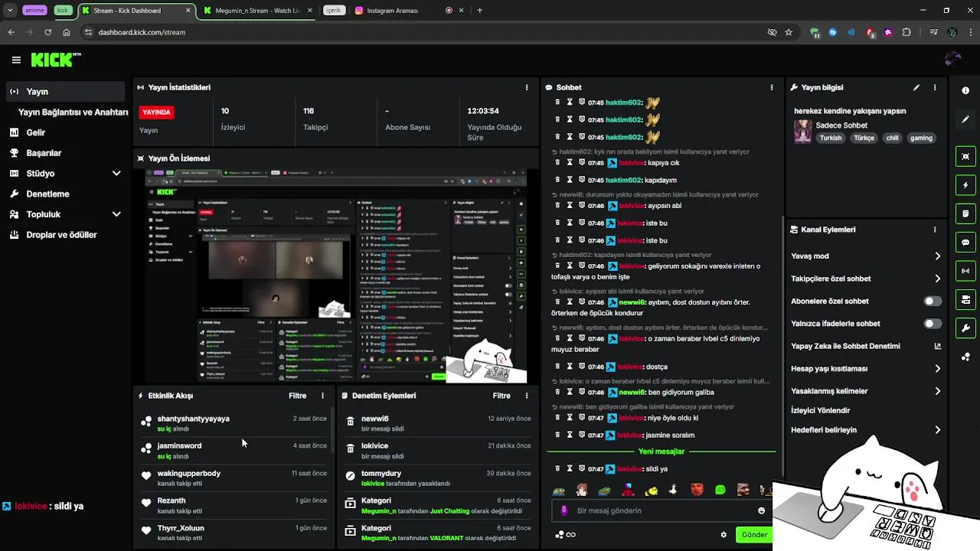The width and height of the screenshot is (980, 551).
Task: Open Filtre in Denetim Eylemleri panel
Action: [501, 396]
